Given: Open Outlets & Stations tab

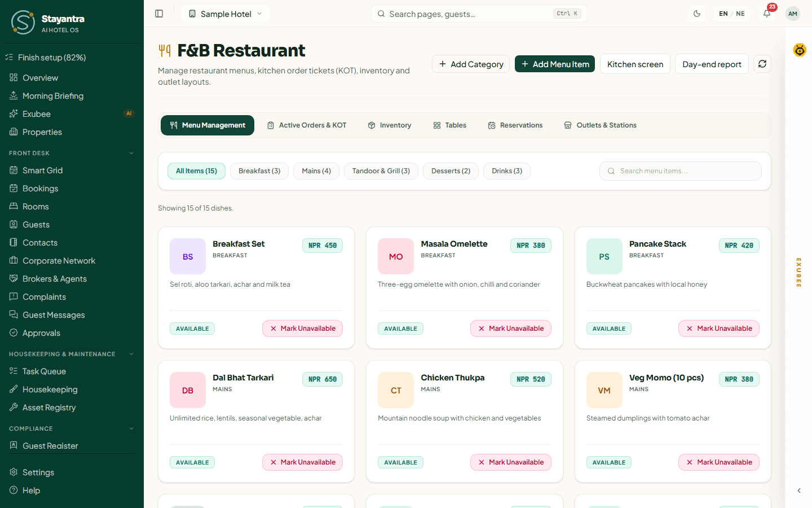Looking at the screenshot, I should [601, 125].
